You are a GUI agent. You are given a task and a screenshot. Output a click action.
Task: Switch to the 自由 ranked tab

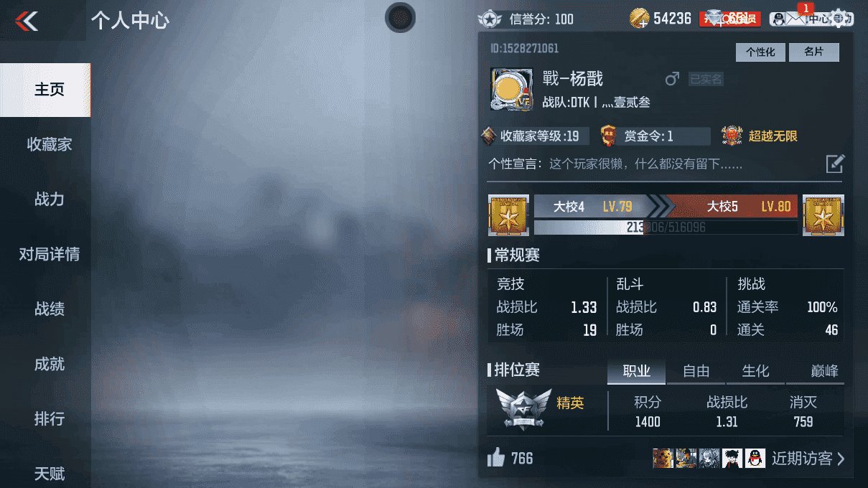(x=696, y=371)
